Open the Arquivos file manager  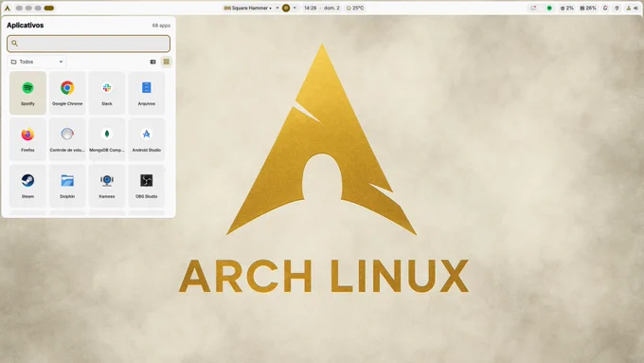(x=146, y=93)
